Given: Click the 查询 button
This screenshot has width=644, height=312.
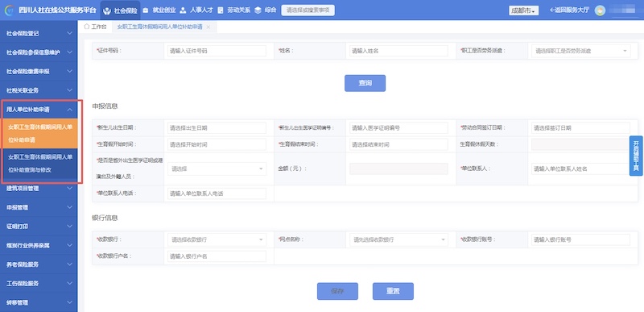Looking at the screenshot, I should (x=365, y=83).
